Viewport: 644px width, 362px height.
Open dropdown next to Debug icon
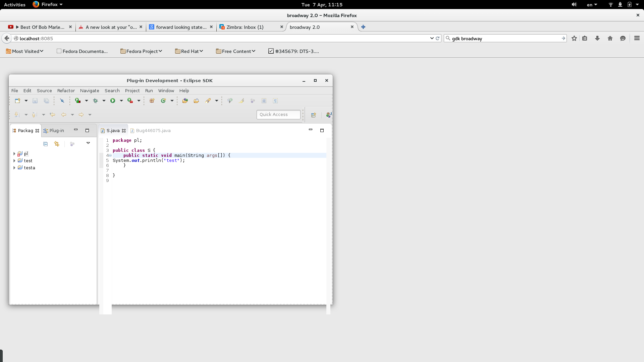coord(104,101)
